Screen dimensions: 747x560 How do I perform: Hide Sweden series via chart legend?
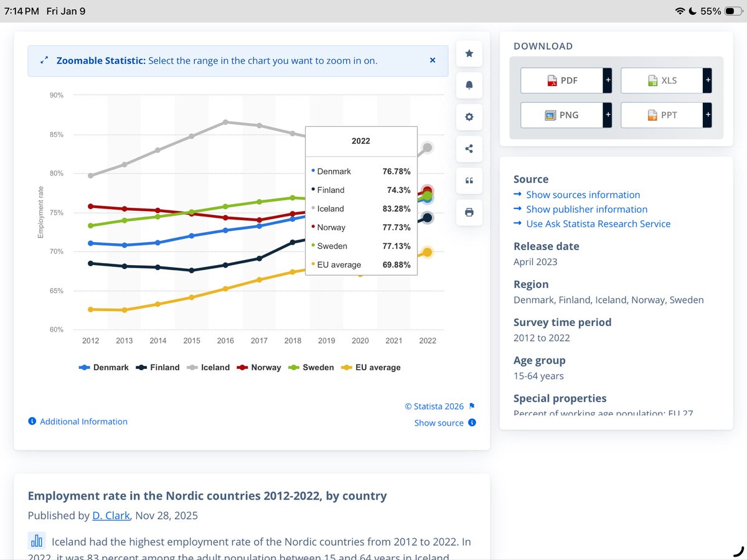click(311, 368)
